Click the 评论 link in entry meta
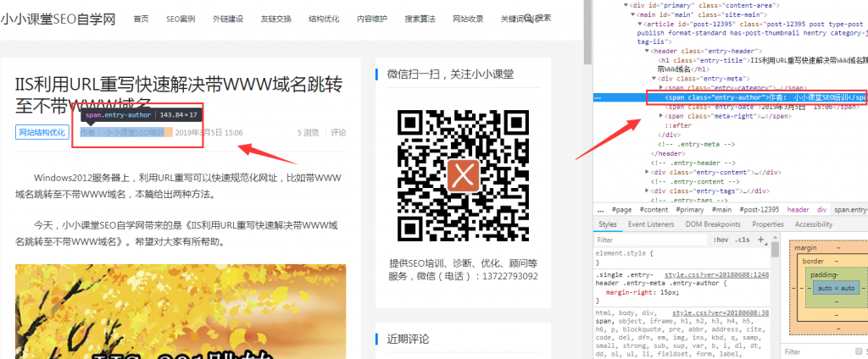Screen dimensions: 868x359 (x=338, y=133)
